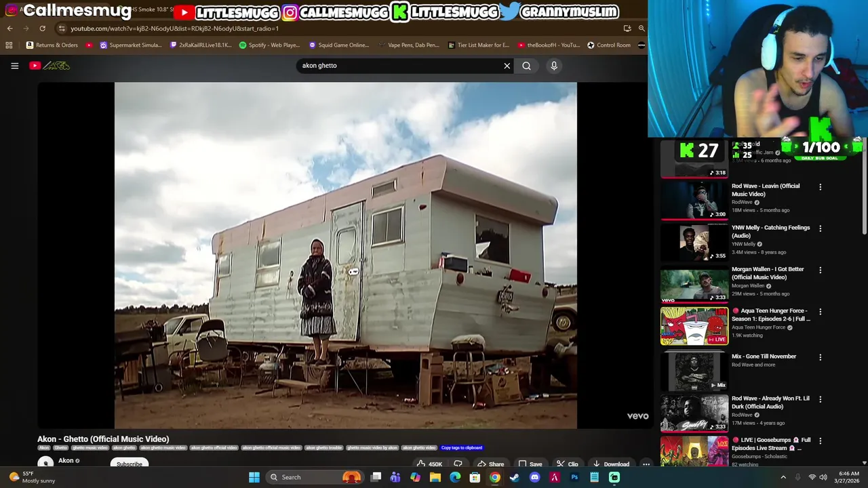Open options menu for Aqua Teen Hunger Force
This screenshot has width=868, height=488.
tap(820, 312)
